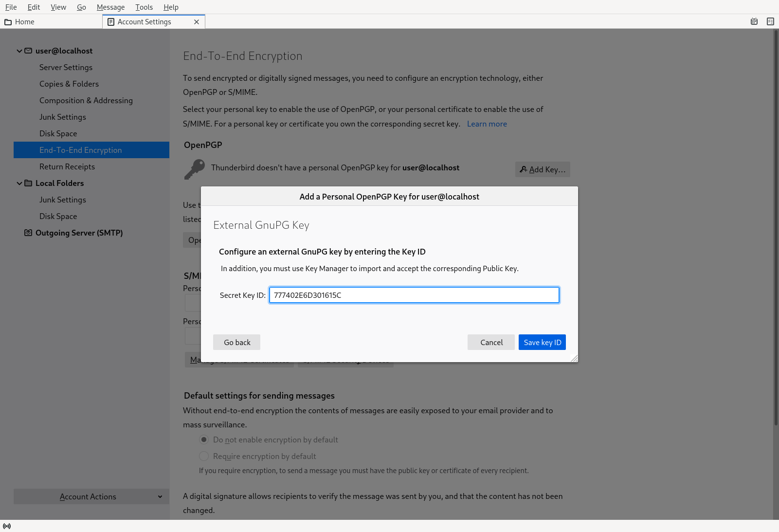Image resolution: width=779 pixels, height=532 pixels.
Task: Open the Message menu
Action: coord(110,7)
